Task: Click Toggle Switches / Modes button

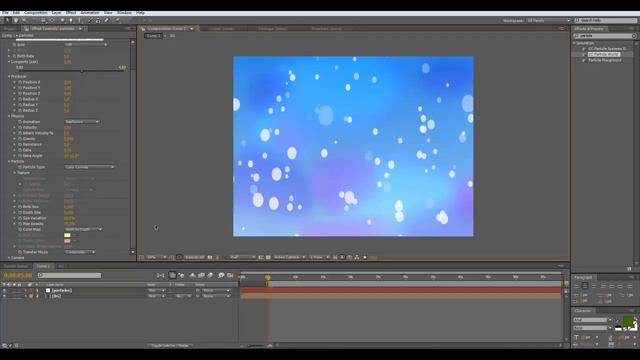Action: (170, 345)
